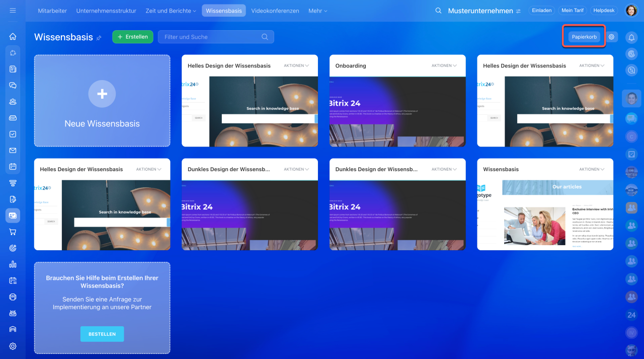
Task: Focus the Filter und Suche field
Action: (216, 37)
